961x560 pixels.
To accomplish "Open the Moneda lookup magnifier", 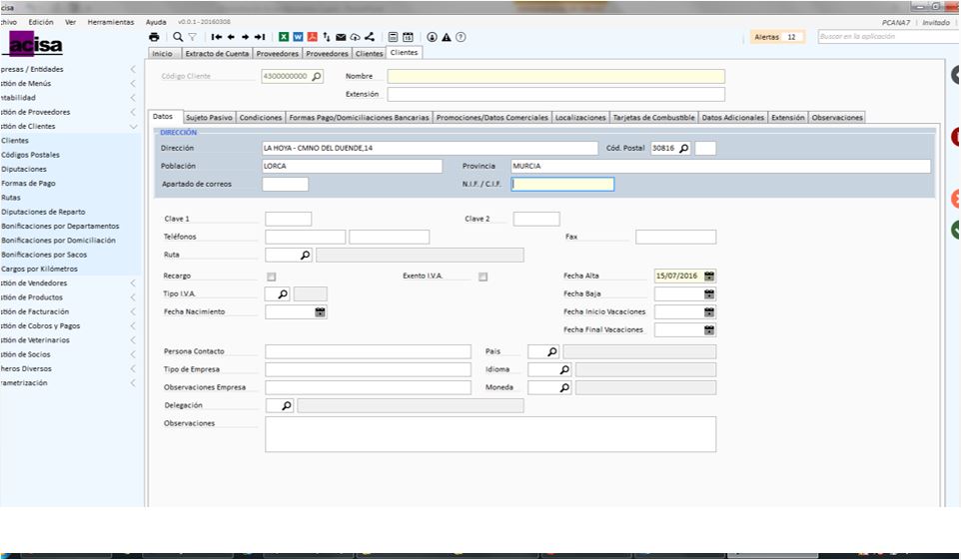I will click(x=564, y=387).
